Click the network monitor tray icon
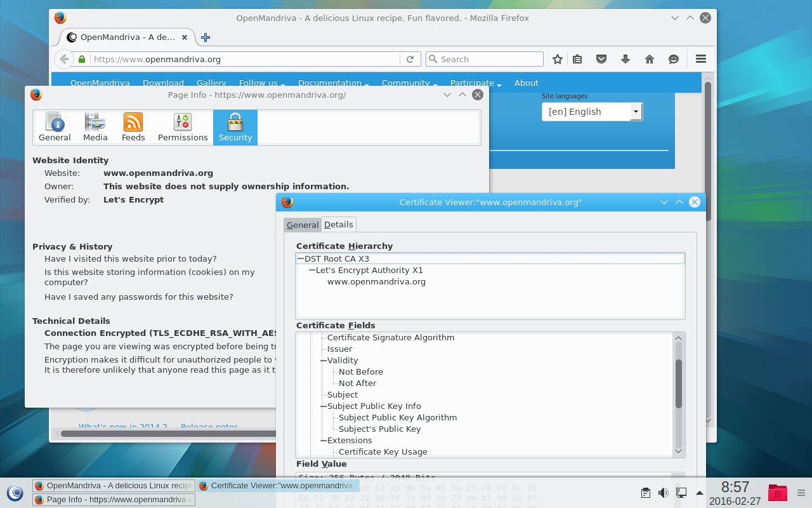Screen dimensions: 812x508 pyautogui.click(x=681, y=493)
